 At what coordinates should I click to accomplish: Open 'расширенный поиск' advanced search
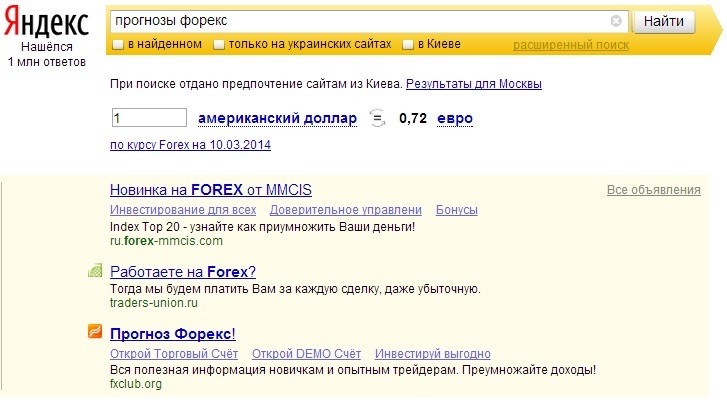click(571, 45)
